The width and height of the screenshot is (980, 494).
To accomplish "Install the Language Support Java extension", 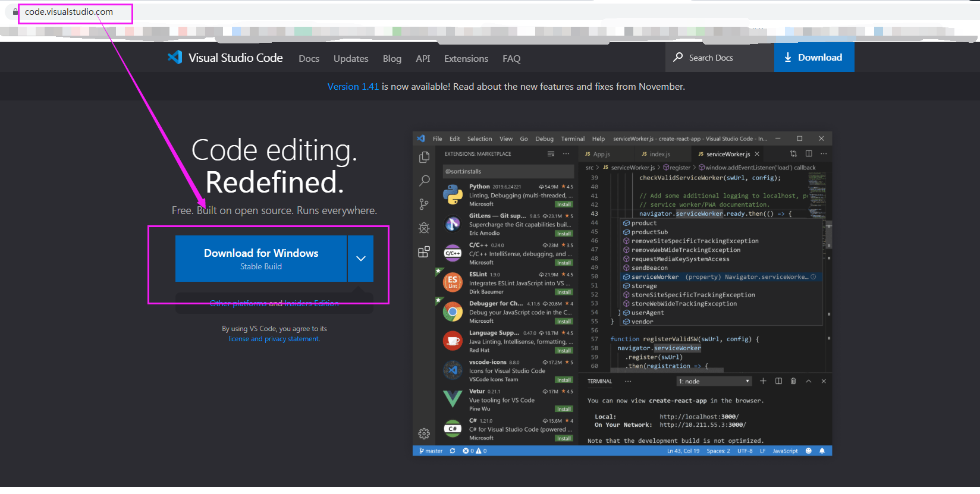I will pos(564,351).
